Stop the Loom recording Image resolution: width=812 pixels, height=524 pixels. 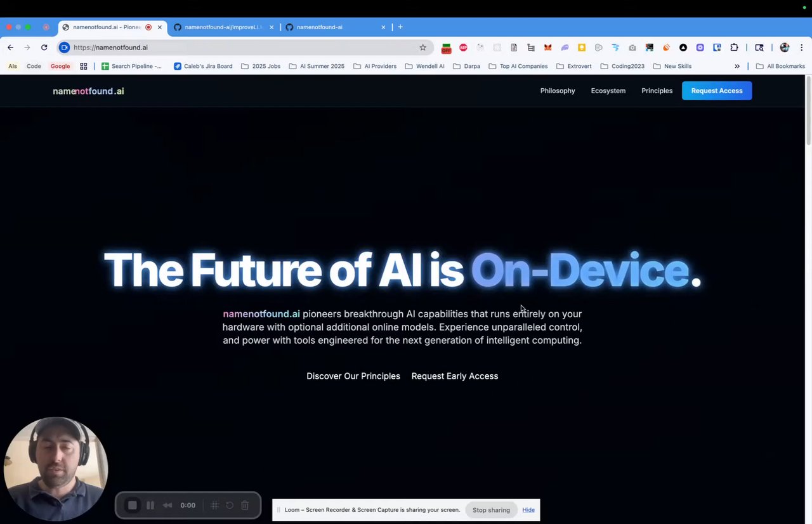click(133, 505)
